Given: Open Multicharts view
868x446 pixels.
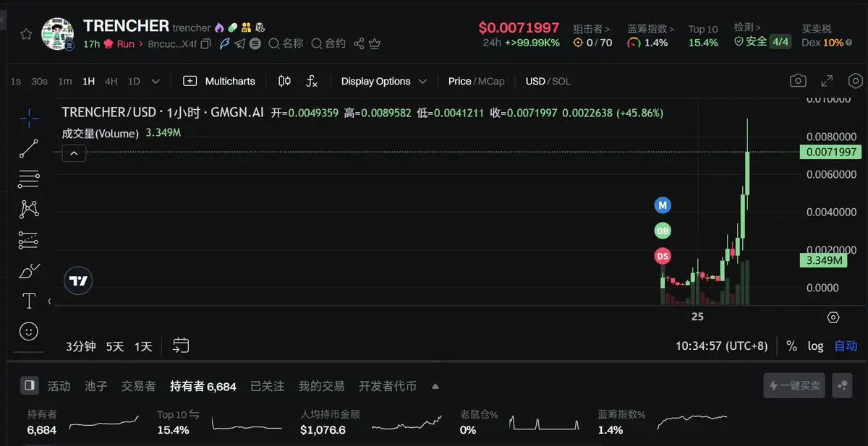Looking at the screenshot, I should coord(219,82).
